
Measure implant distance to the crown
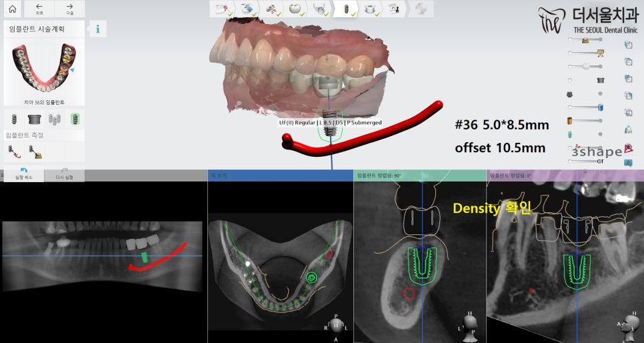coord(35,151)
